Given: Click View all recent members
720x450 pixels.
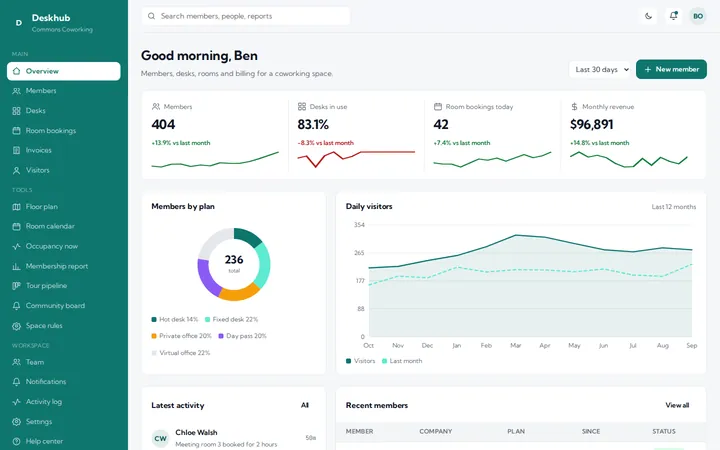Looking at the screenshot, I should 677,405.
